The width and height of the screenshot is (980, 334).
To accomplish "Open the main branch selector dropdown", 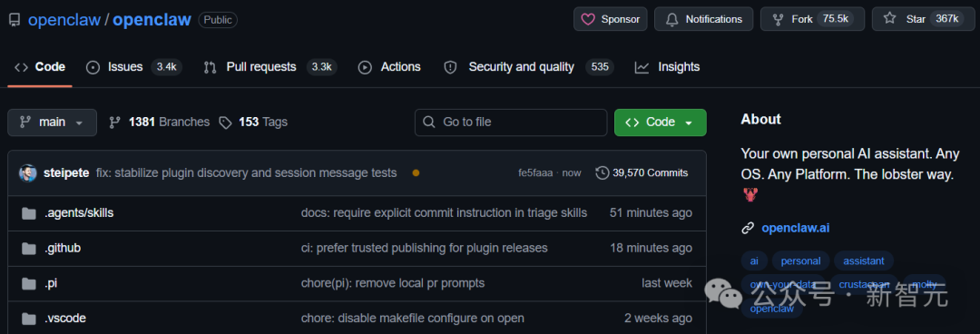I will click(x=52, y=122).
